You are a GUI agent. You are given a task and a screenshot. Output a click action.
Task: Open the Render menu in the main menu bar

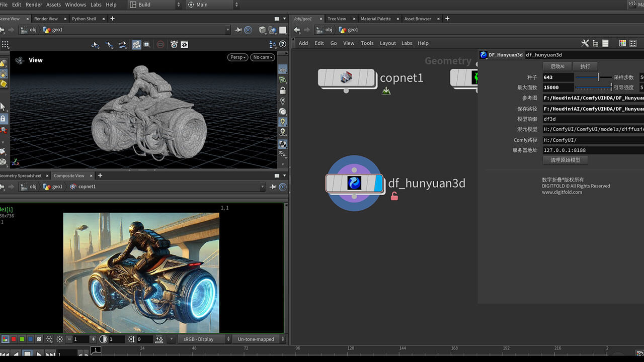[34, 5]
